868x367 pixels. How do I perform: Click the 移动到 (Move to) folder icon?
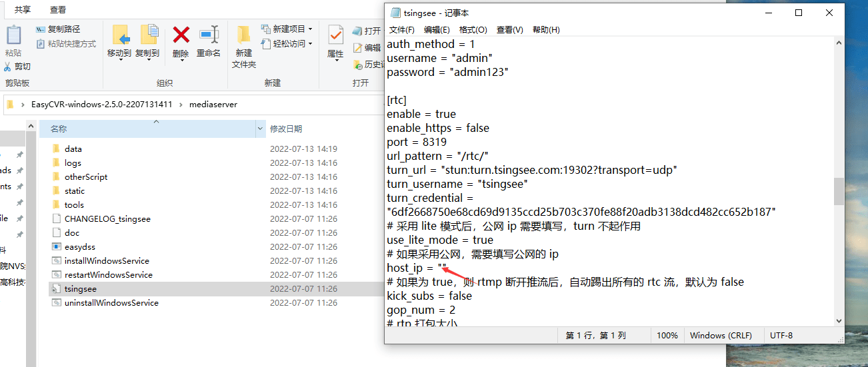120,36
